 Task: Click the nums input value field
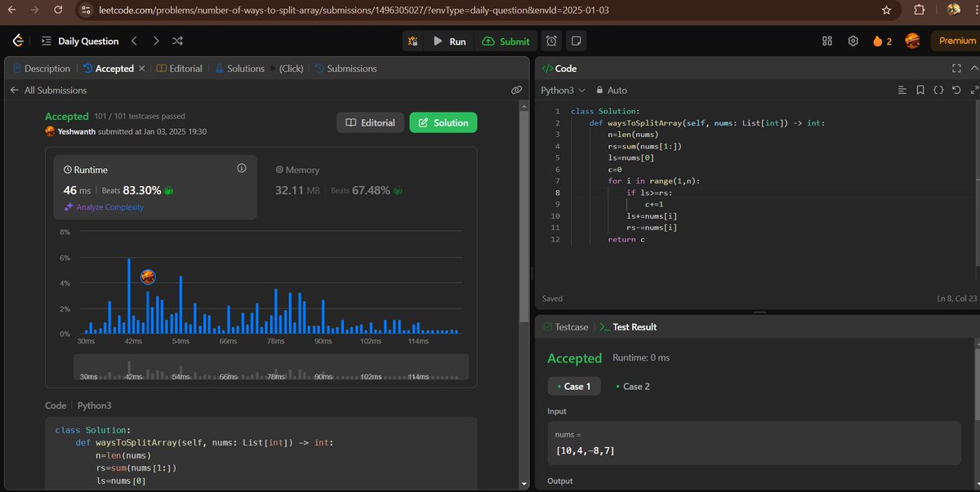click(754, 444)
